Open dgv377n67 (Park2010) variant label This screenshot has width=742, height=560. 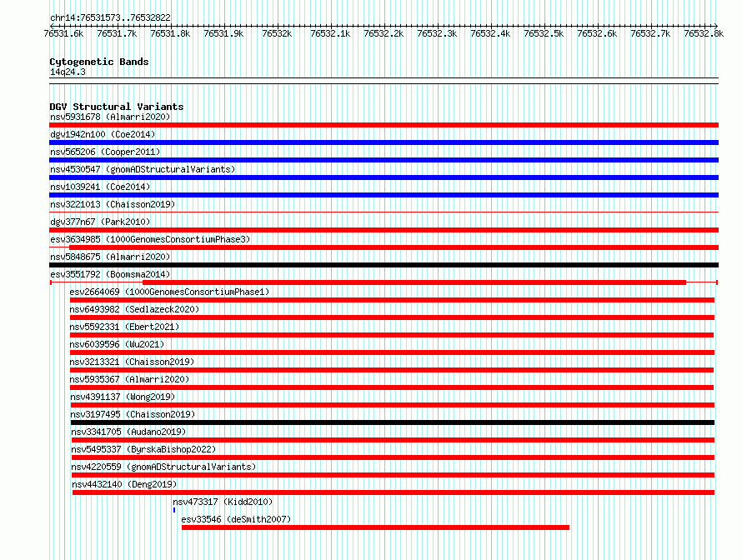coord(100,222)
